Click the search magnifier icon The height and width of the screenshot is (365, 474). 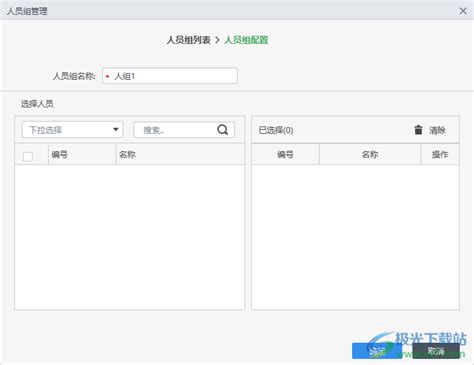(x=223, y=130)
